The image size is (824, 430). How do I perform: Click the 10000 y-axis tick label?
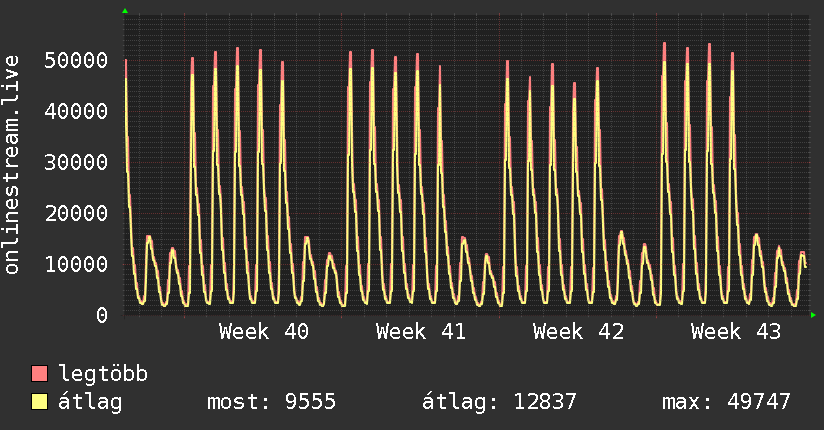[76, 264]
